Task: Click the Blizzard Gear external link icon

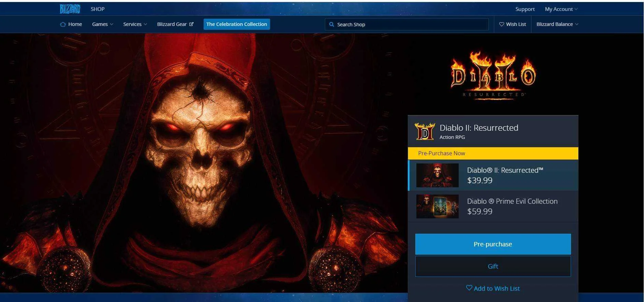Action: pyautogui.click(x=191, y=24)
